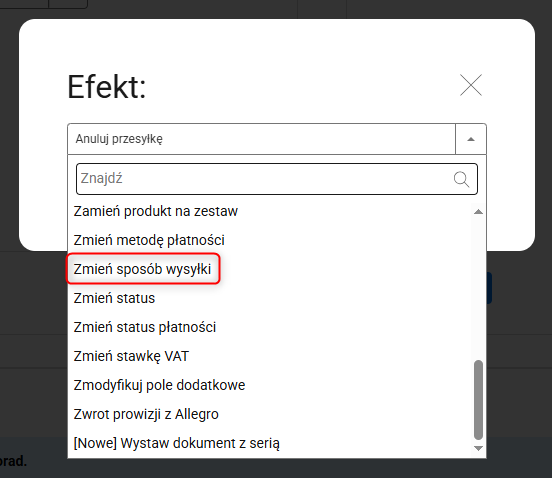
Task: Select Zmień stawkę VAT
Action: [131, 356]
